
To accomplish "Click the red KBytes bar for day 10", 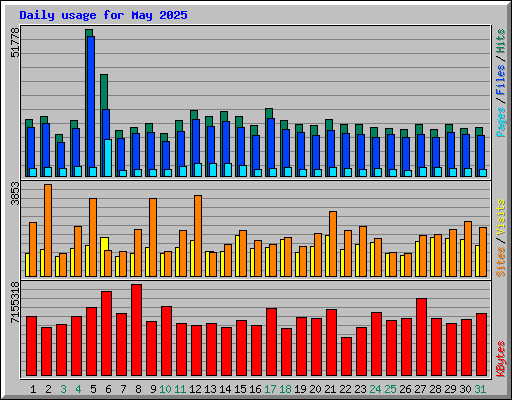I will (166, 341).
